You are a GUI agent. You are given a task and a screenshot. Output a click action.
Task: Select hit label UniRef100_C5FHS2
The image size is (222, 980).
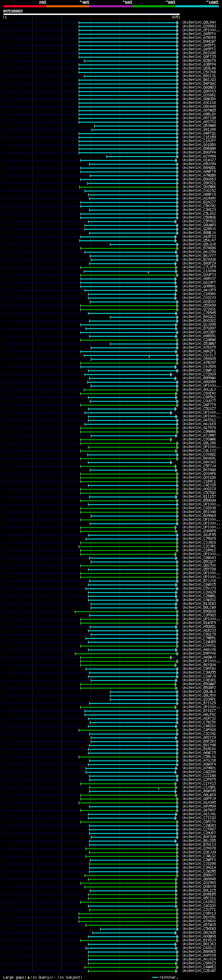199,221
